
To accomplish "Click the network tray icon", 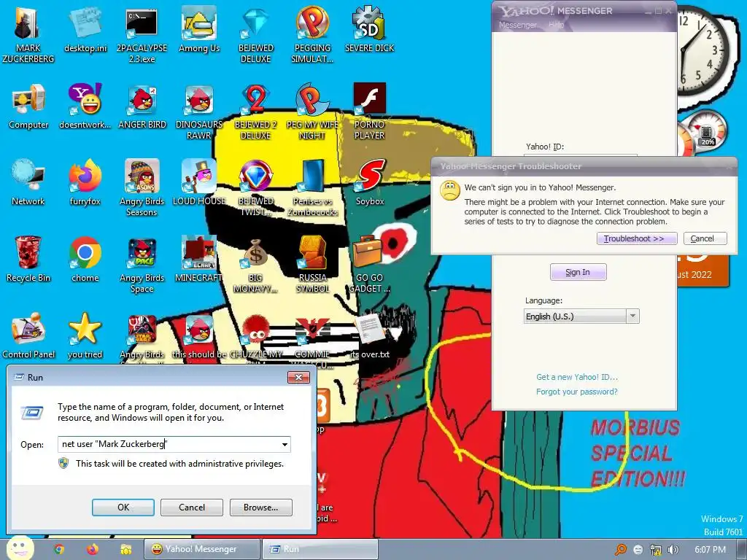I will 656,550.
